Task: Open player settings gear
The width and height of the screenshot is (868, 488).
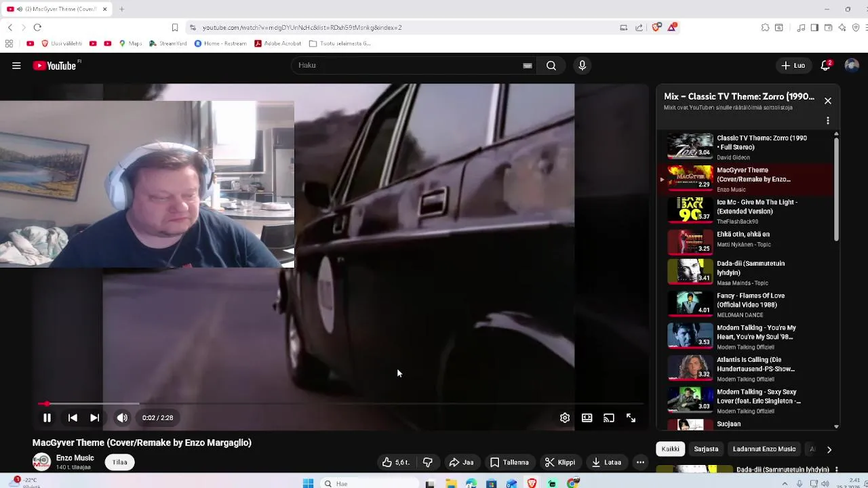Action: [x=565, y=418]
